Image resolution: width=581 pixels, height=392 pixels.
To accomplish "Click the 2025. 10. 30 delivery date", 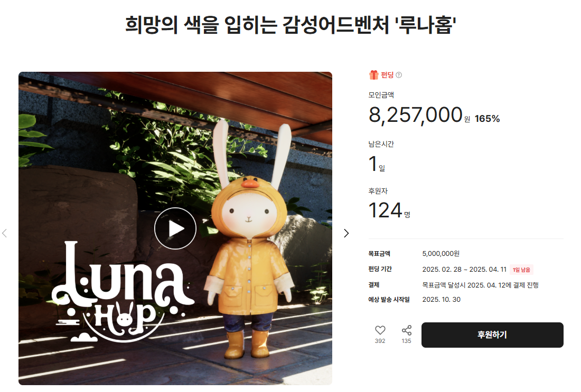I will (x=442, y=300).
